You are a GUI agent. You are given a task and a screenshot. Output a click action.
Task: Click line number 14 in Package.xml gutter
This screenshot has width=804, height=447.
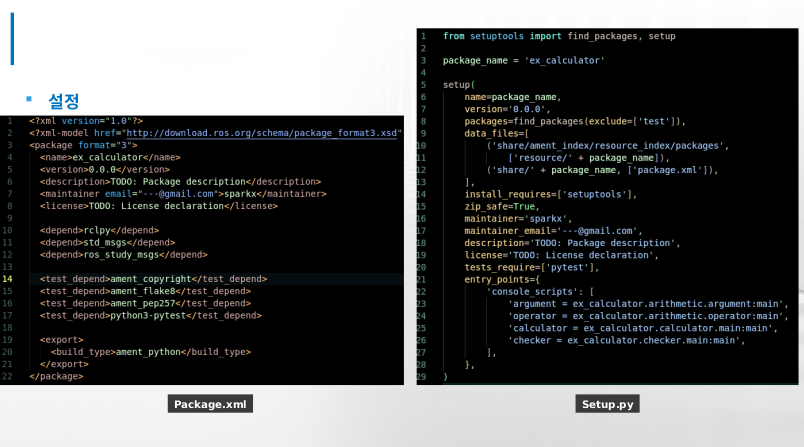point(7,279)
